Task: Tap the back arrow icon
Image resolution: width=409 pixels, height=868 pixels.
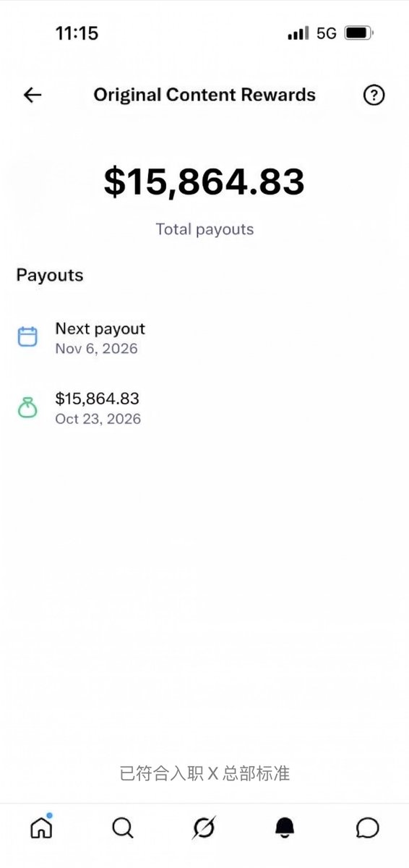Action: (x=33, y=95)
